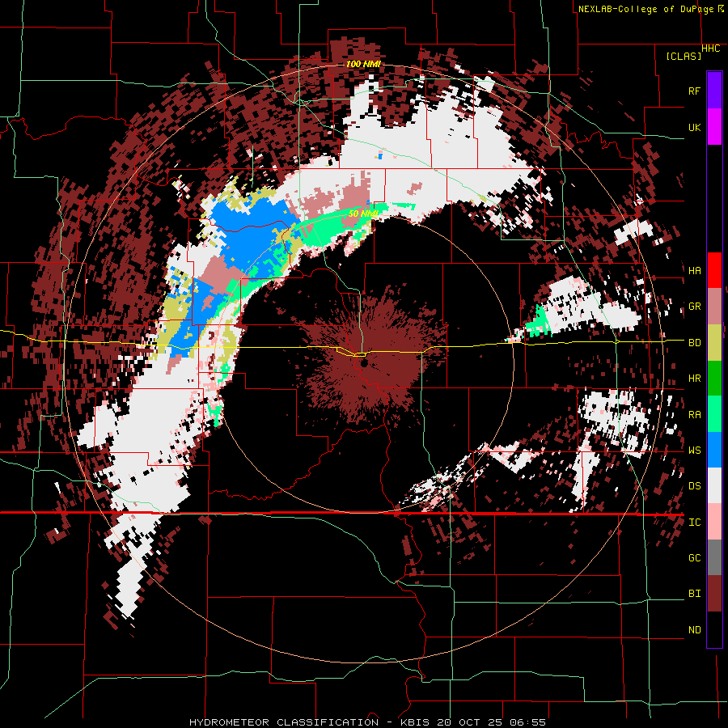The image size is (728, 728).
Task: Click the RA legend label
Action: click(x=695, y=415)
